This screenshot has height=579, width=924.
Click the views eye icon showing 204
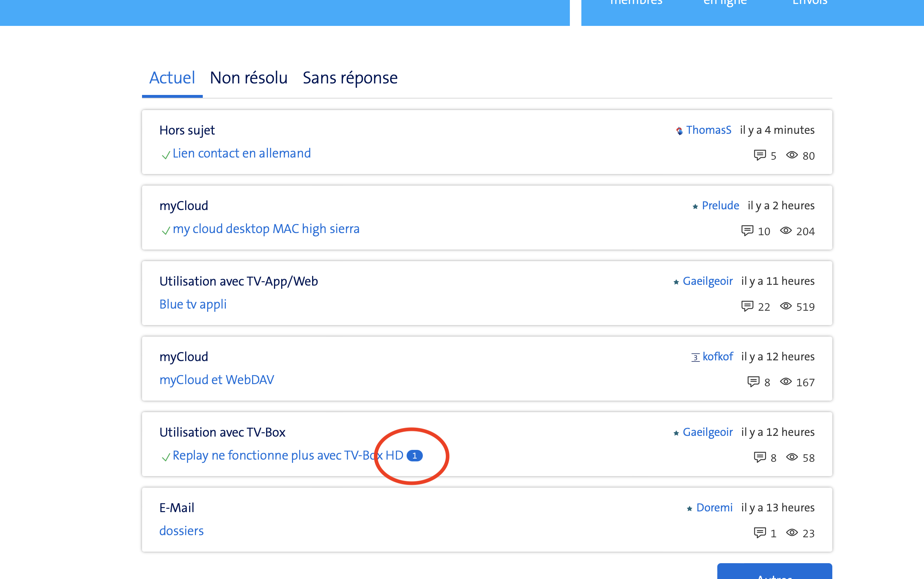point(786,231)
